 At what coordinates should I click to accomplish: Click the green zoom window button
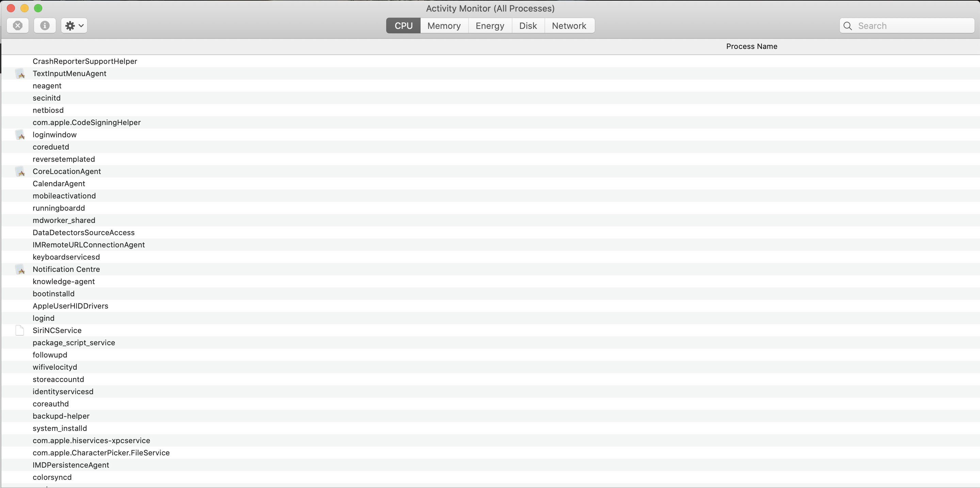(38, 8)
